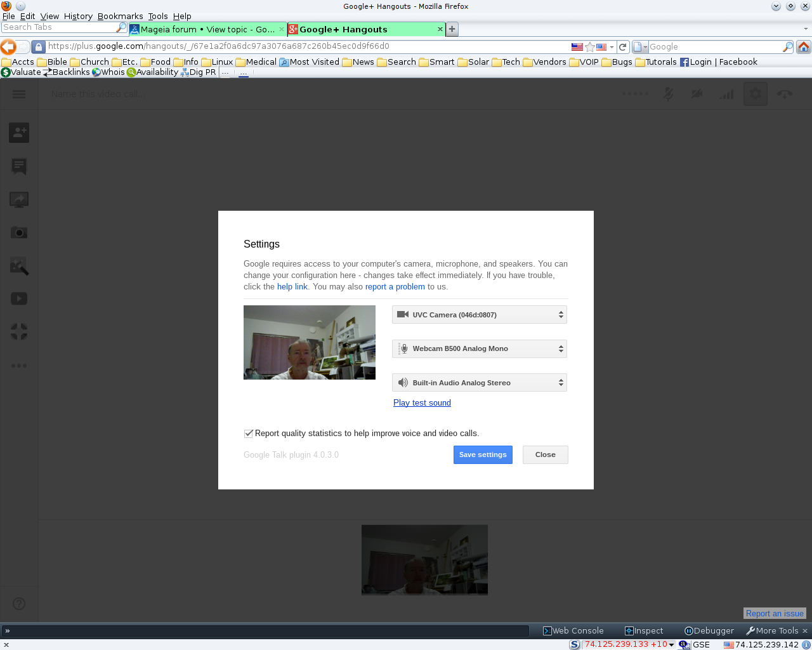Open the Hangouts hamburger menu
This screenshot has width=812, height=650.
pos(19,94)
